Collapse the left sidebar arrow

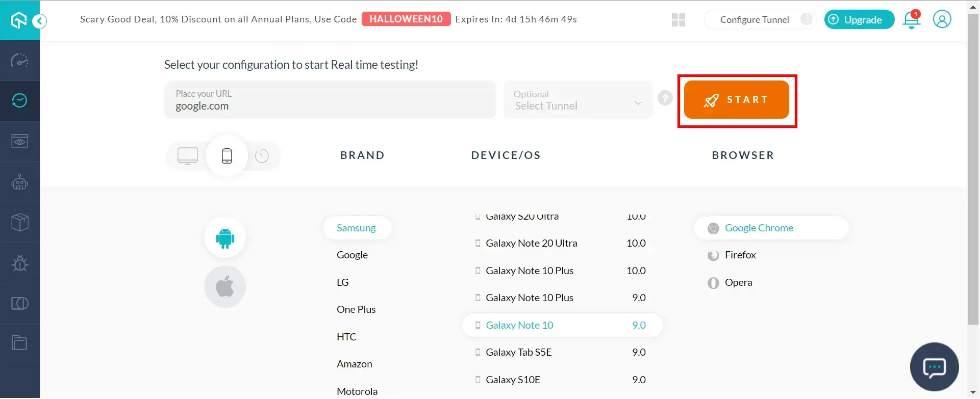tap(39, 21)
